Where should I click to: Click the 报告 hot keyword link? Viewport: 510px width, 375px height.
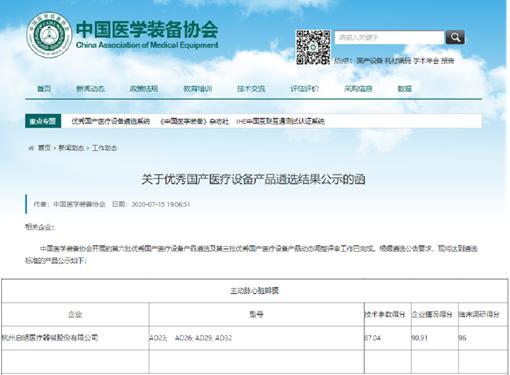point(448,61)
